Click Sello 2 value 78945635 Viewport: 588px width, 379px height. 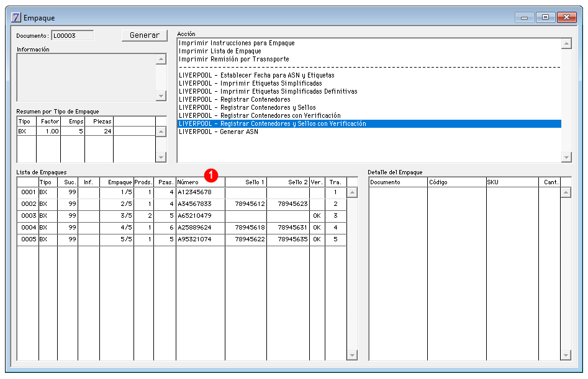click(x=292, y=239)
